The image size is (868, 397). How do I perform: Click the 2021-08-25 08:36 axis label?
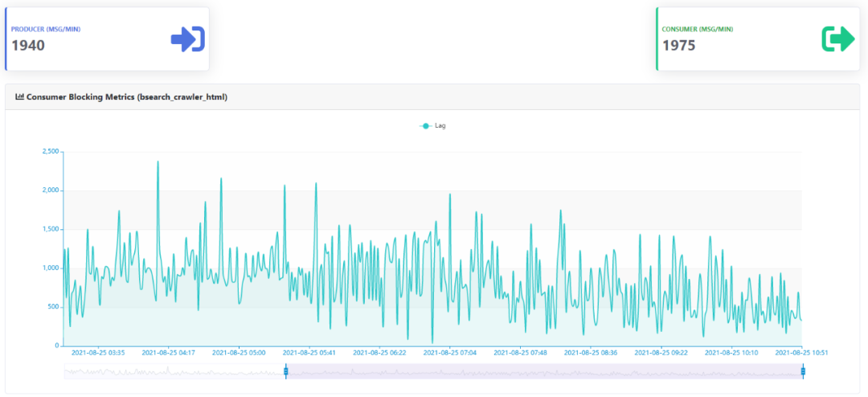coord(591,352)
